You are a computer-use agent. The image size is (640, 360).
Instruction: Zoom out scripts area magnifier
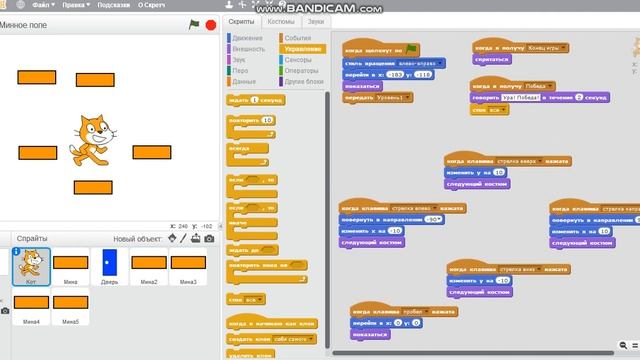(x=623, y=345)
